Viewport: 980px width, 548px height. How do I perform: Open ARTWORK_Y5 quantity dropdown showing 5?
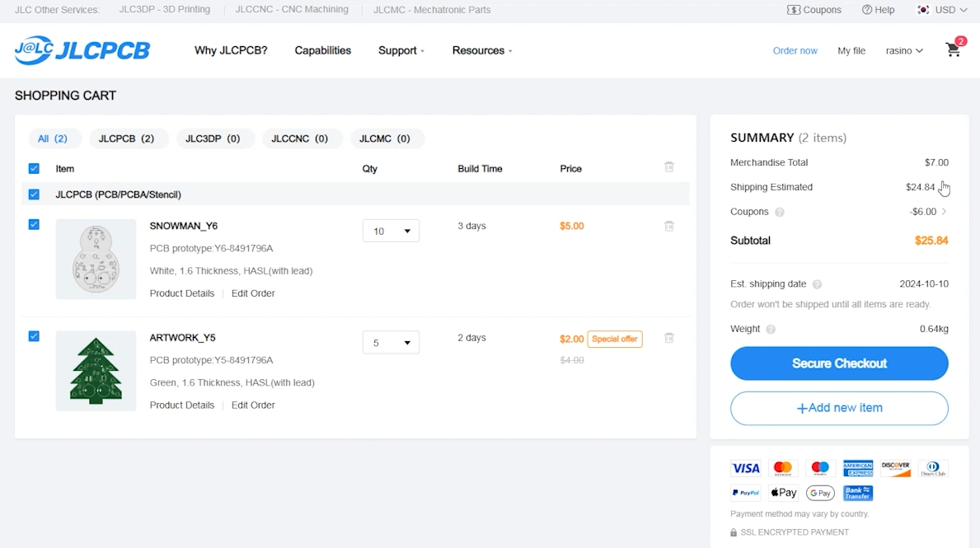click(x=391, y=343)
